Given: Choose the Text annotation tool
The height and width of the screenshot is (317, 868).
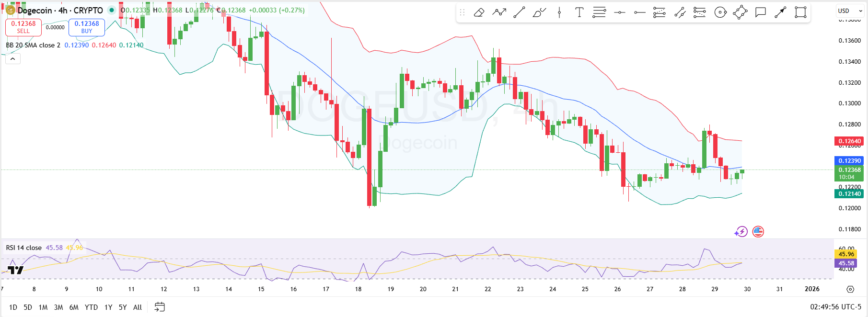Looking at the screenshot, I should (x=579, y=12).
